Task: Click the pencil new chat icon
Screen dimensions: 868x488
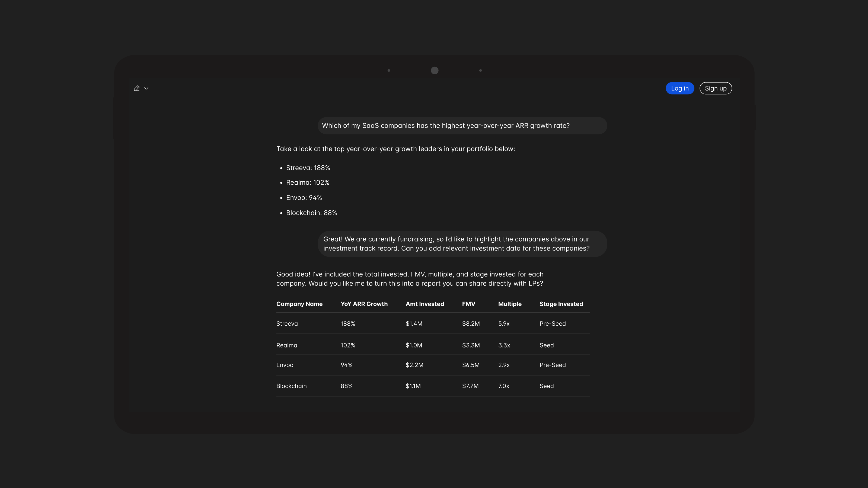Action: click(136, 88)
